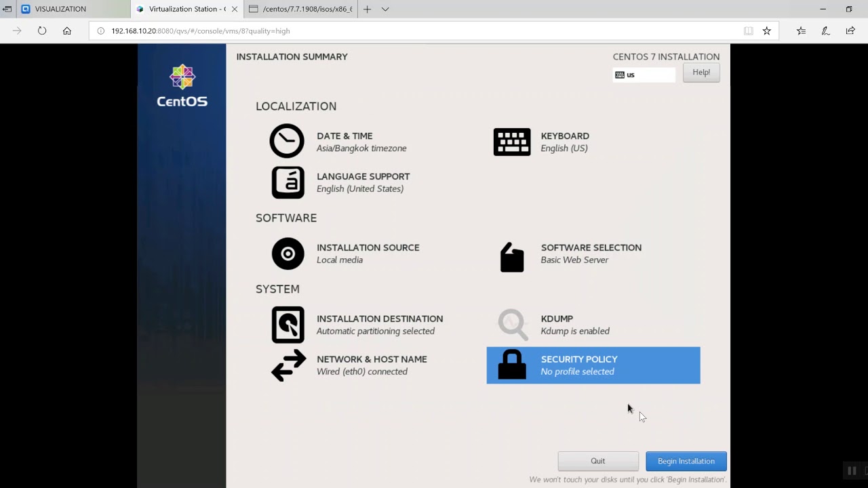
Task: Click the NETWORK & HOST NAME label
Action: tap(372, 360)
